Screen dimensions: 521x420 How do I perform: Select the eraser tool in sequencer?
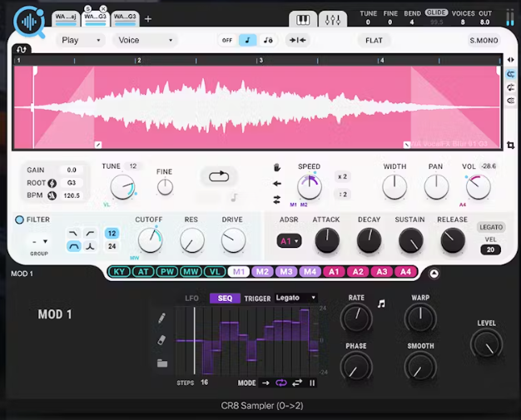(161, 340)
